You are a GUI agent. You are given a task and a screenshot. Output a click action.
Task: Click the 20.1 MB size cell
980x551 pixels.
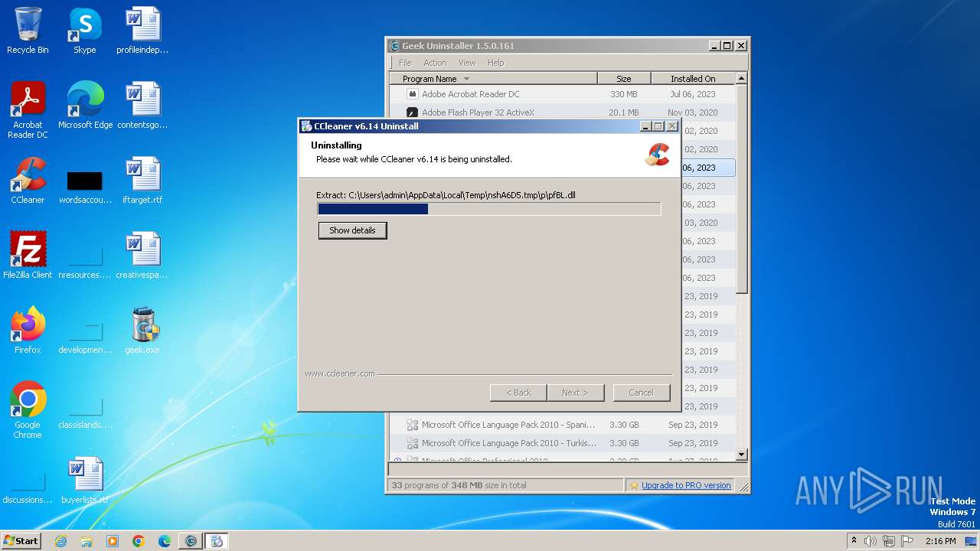coord(624,112)
